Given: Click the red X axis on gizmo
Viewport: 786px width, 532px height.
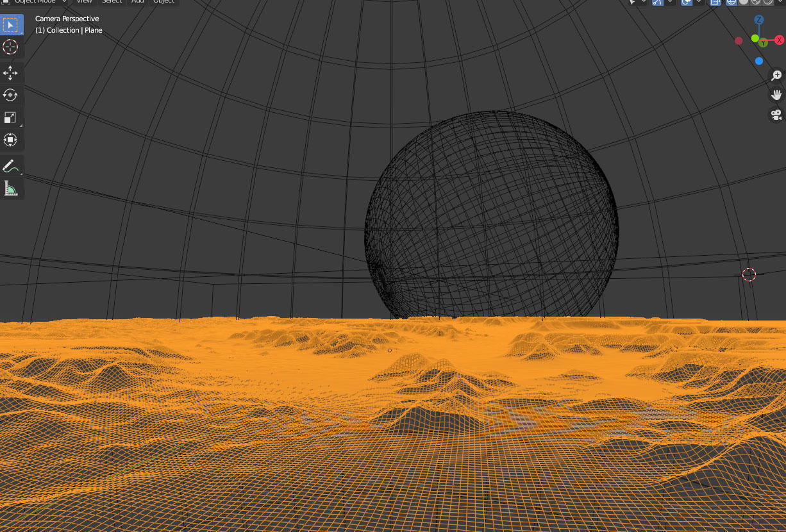Looking at the screenshot, I should 780,40.
